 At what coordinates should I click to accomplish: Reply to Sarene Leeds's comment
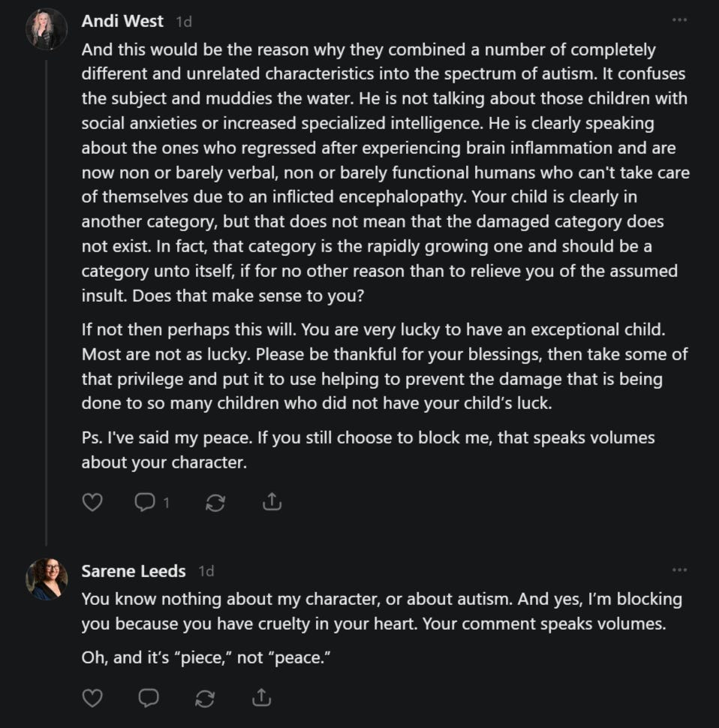(149, 698)
